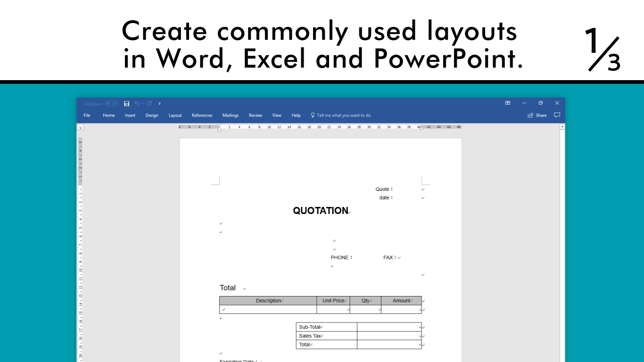The image size is (644, 362).
Task: Toggle the AutoSave switch
Action: point(112,104)
